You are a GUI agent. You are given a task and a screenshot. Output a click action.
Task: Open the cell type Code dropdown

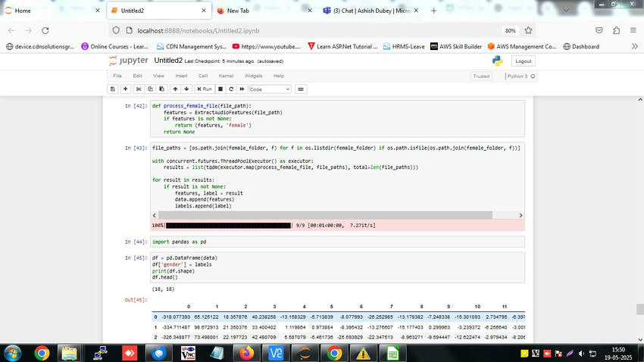pyautogui.click(x=270, y=89)
